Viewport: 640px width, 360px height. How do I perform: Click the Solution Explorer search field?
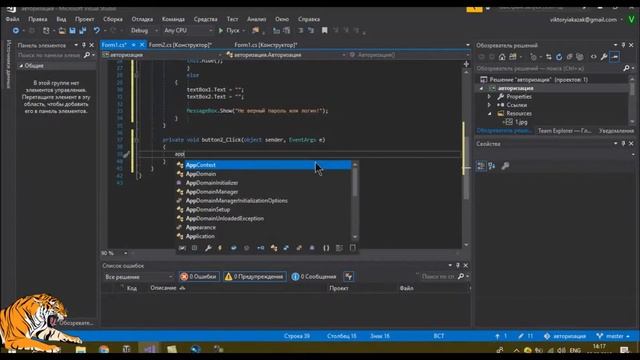click(x=549, y=69)
